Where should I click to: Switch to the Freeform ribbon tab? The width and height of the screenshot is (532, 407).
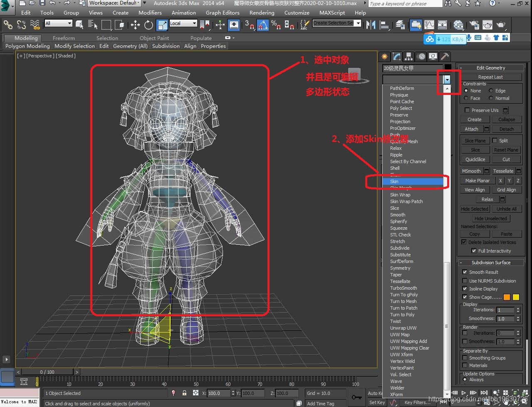click(x=64, y=38)
